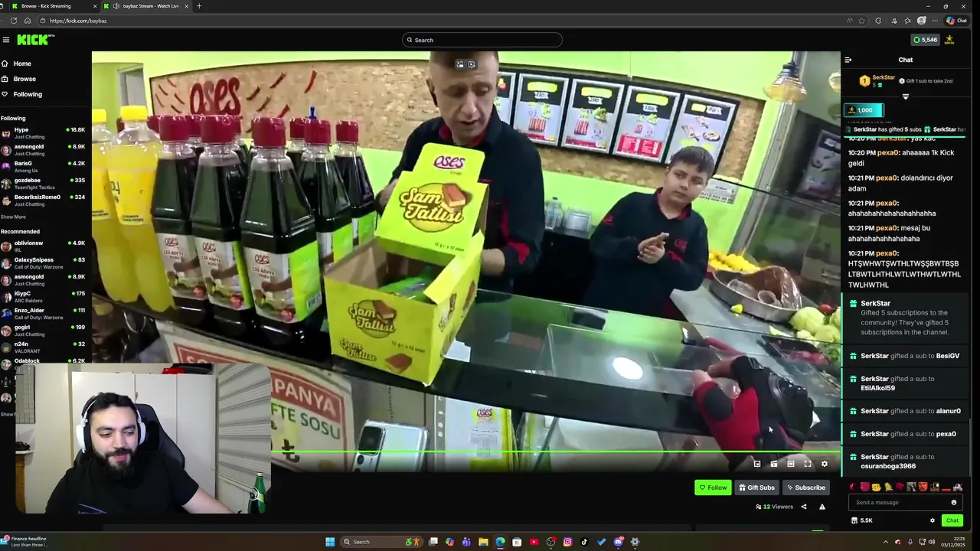Switch to baybaz Stream browser tab
980x551 pixels.
pos(145,6)
